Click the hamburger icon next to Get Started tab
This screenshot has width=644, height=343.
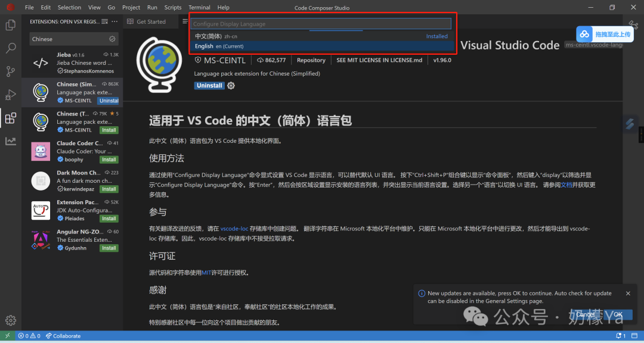pyautogui.click(x=185, y=21)
